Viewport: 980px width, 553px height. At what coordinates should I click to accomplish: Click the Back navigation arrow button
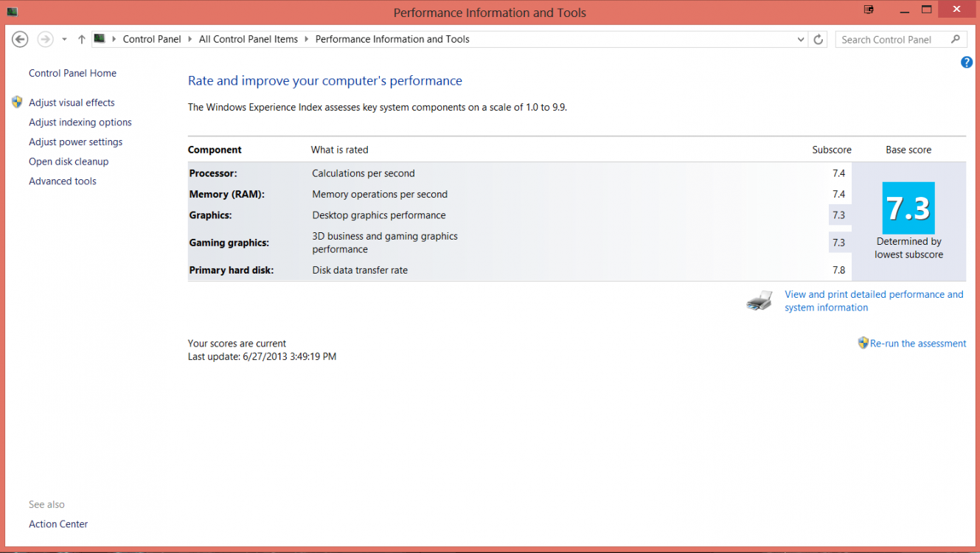pos(20,39)
